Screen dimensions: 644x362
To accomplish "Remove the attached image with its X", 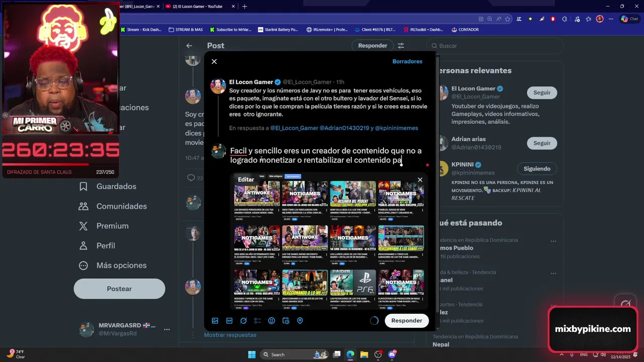I will click(420, 179).
